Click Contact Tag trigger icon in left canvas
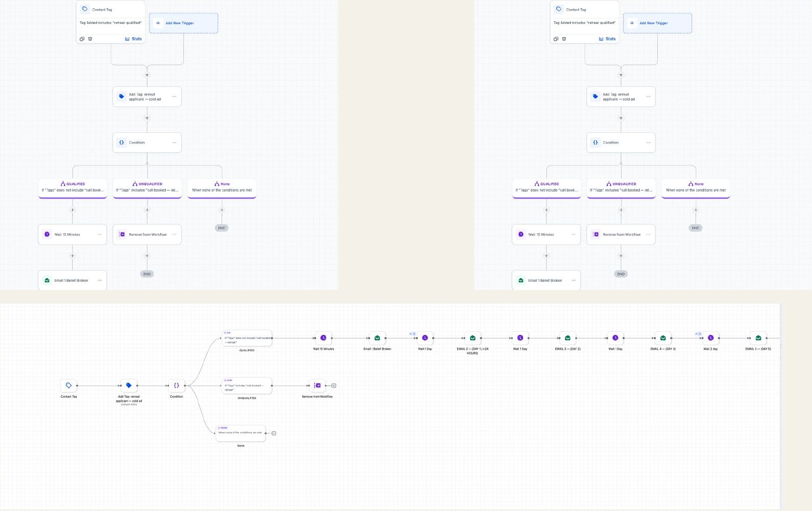812x511 pixels. [85, 9]
